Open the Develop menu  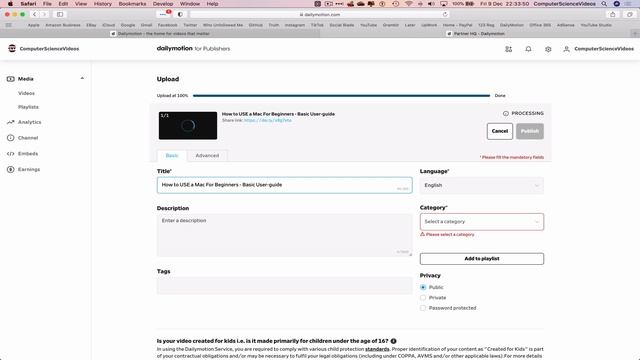pyautogui.click(x=163, y=4)
